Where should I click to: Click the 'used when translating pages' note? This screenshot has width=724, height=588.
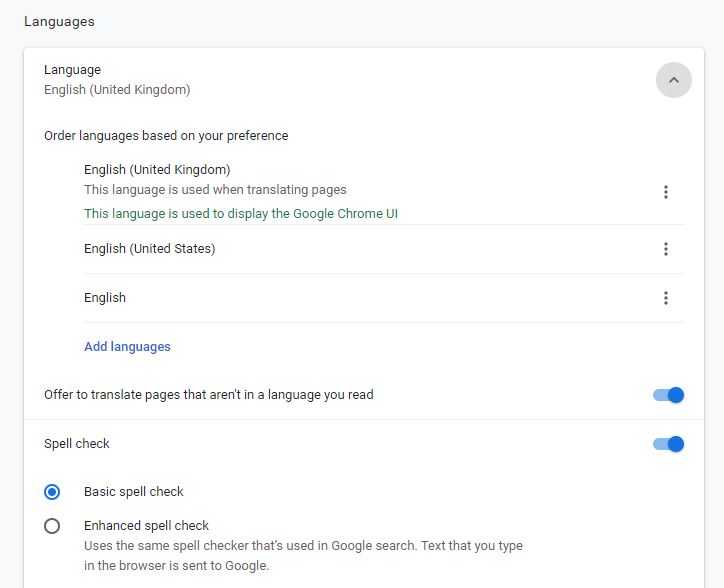click(x=215, y=190)
